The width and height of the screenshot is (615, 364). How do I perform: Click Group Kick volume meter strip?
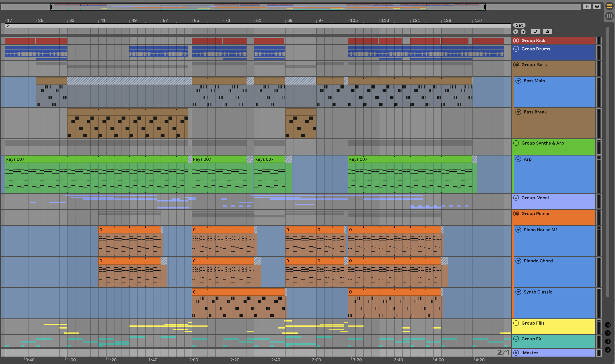coord(599,41)
